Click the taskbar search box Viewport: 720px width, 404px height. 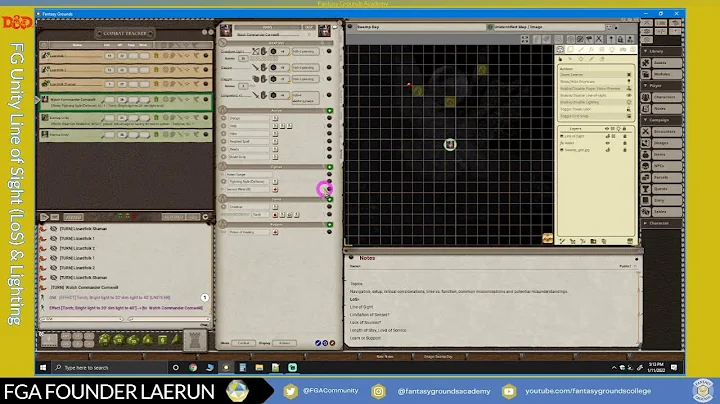109,367
